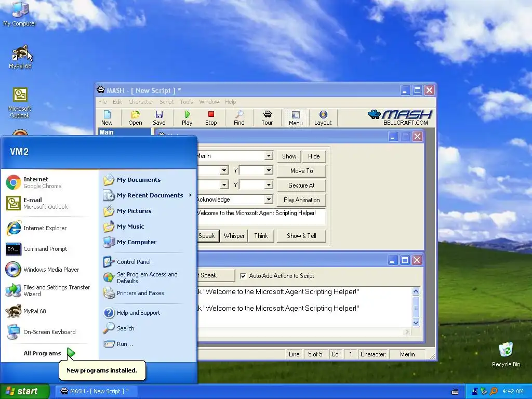Click the Show character button
The height and width of the screenshot is (399, 532).
click(289, 156)
